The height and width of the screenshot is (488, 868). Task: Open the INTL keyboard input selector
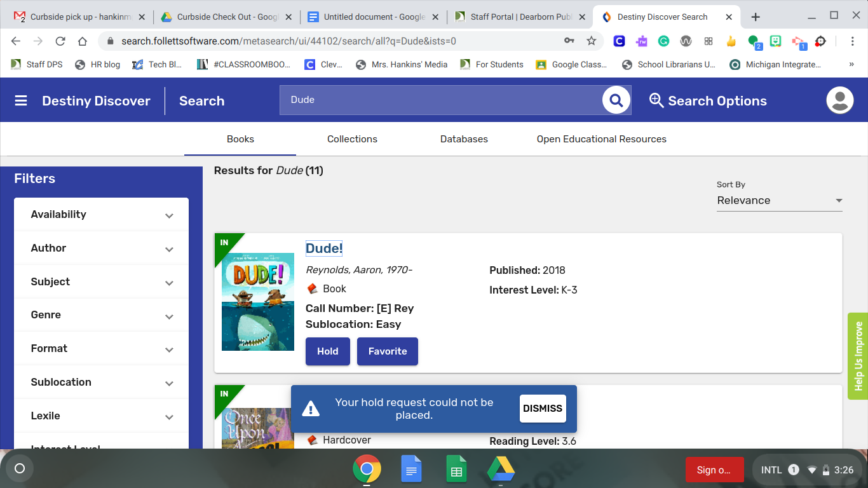pos(771,470)
